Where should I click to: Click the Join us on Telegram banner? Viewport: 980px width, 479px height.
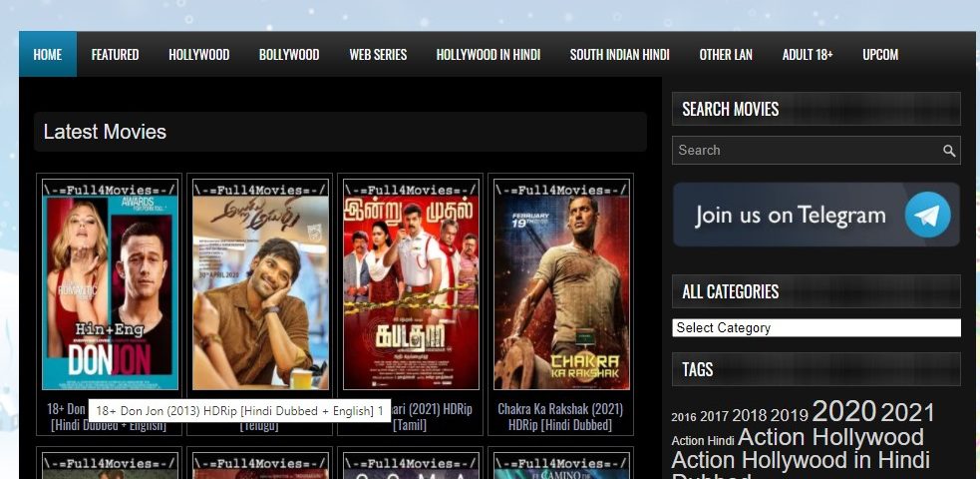817,215
